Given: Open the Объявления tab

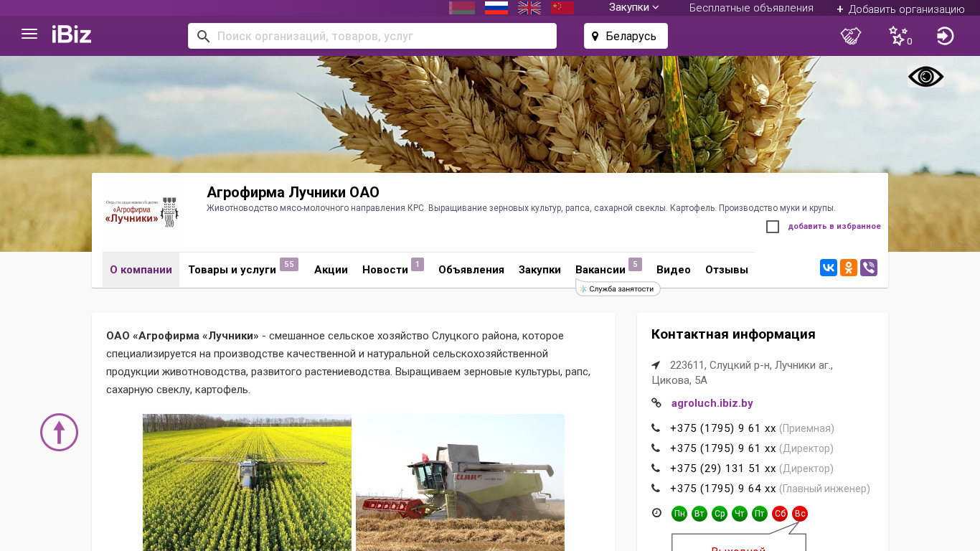Looking at the screenshot, I should 471,270.
